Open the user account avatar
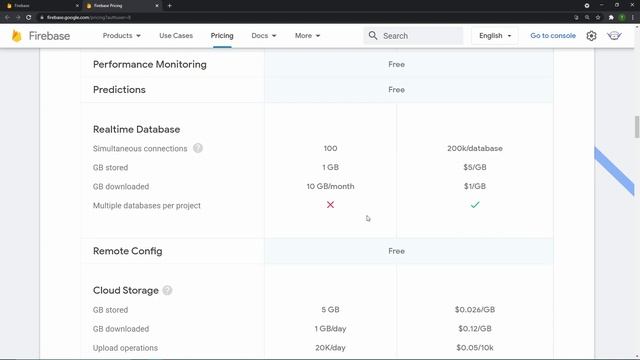Screen dimensions: 640x360 coord(614,36)
